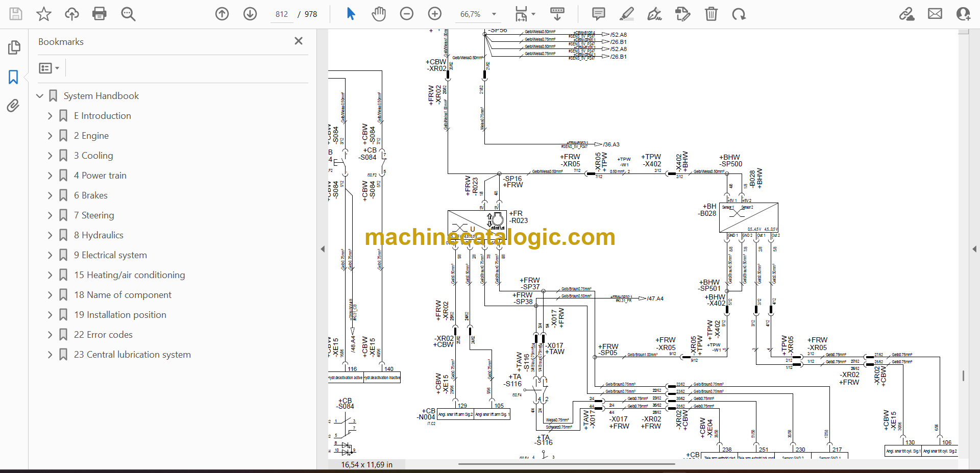
Task: Open the sign document tool
Action: [655, 14]
